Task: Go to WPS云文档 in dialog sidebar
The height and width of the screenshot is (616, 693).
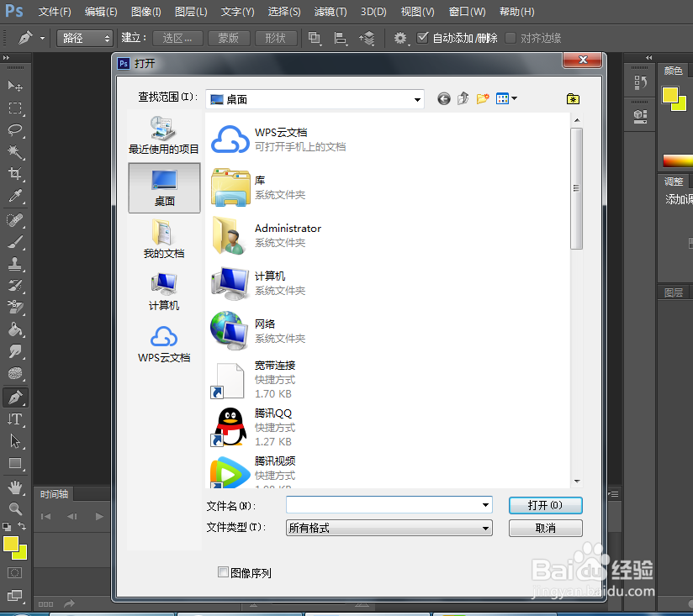Action: point(164,345)
